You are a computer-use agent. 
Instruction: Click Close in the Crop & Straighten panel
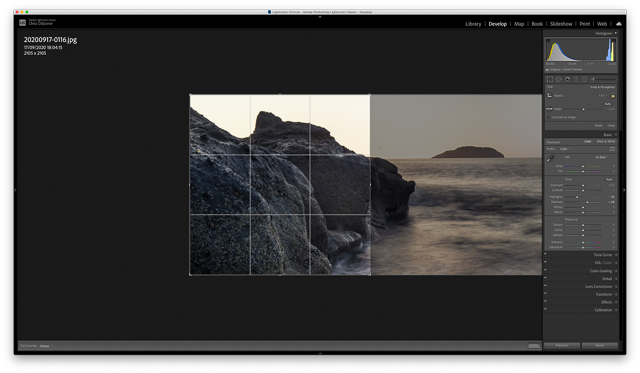[x=611, y=126]
